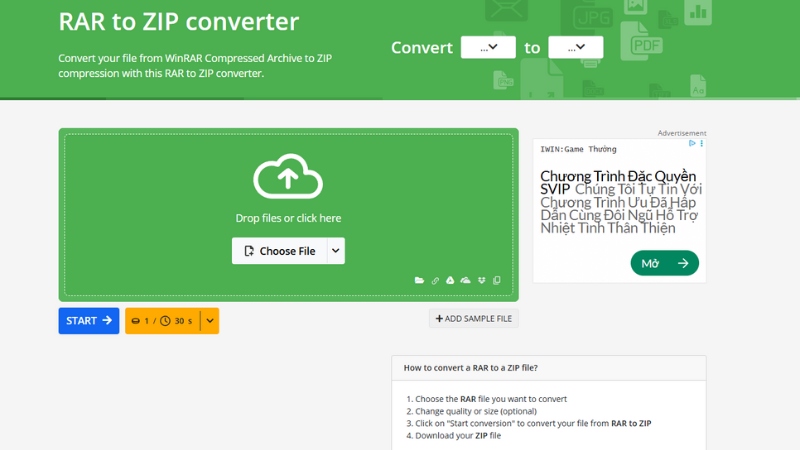Click the blue START button
Viewport: 800px width, 450px height.
[x=88, y=321]
